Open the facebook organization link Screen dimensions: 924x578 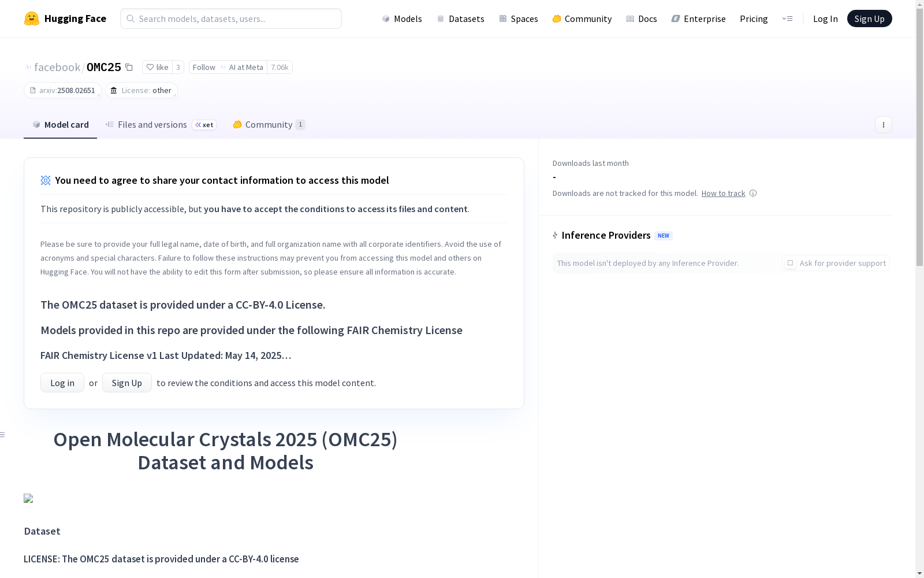[x=57, y=67]
